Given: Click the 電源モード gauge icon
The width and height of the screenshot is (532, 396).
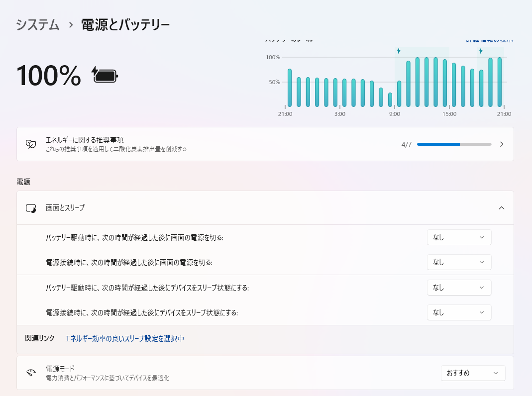Looking at the screenshot, I should pos(31,373).
